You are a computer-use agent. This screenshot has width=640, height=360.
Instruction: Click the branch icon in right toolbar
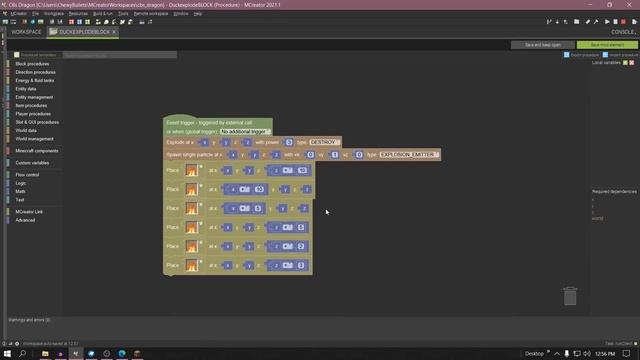coord(549,22)
